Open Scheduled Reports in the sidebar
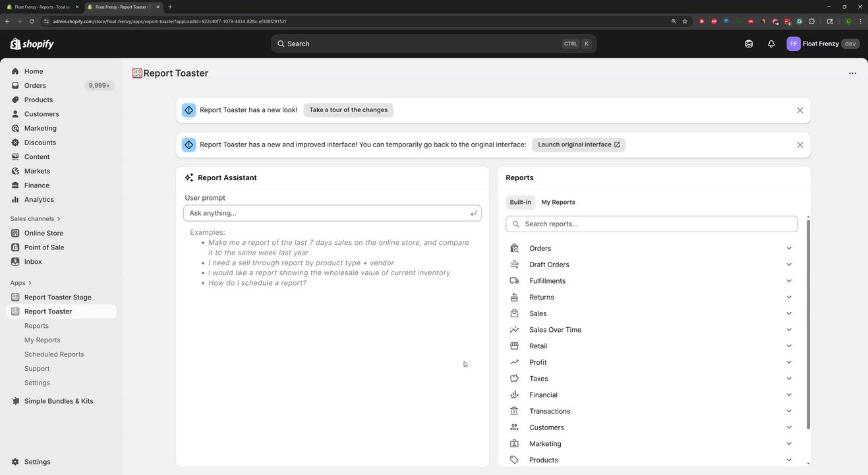 pos(54,354)
